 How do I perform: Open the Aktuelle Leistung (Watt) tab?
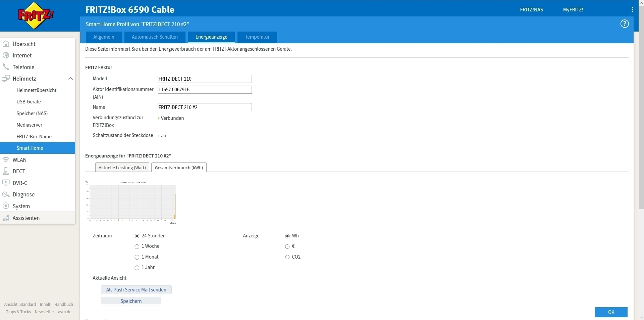click(x=122, y=168)
